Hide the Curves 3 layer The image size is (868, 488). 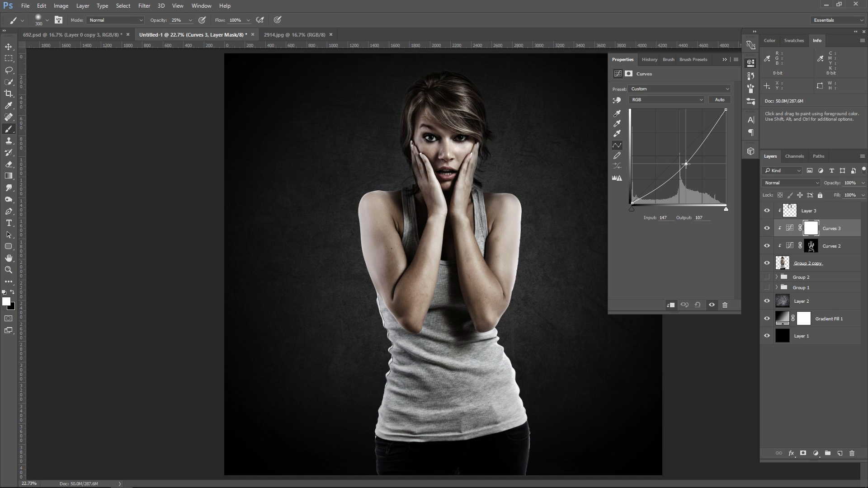[x=767, y=228]
